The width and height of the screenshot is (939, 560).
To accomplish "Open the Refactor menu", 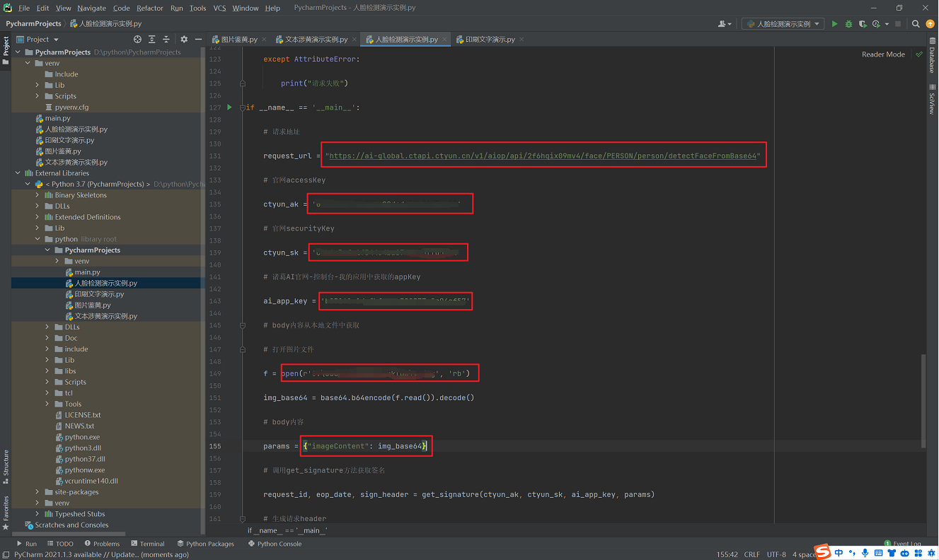I will pyautogui.click(x=150, y=8).
